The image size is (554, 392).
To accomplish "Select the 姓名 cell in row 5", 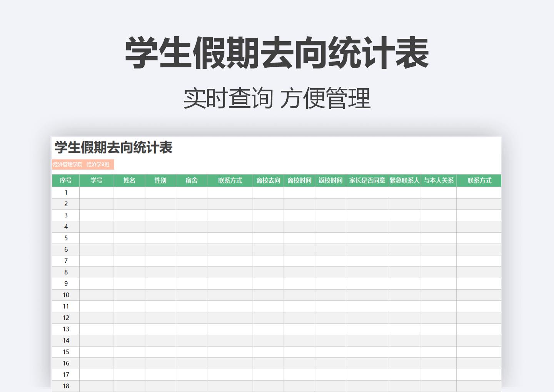I will [x=129, y=238].
